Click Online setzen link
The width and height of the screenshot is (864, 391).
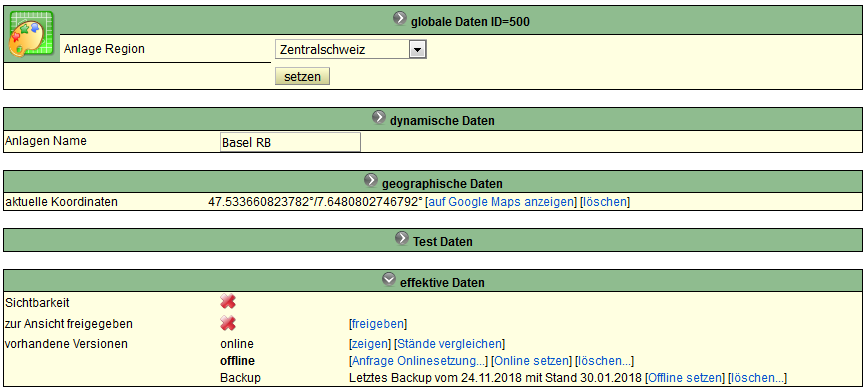tap(532, 361)
